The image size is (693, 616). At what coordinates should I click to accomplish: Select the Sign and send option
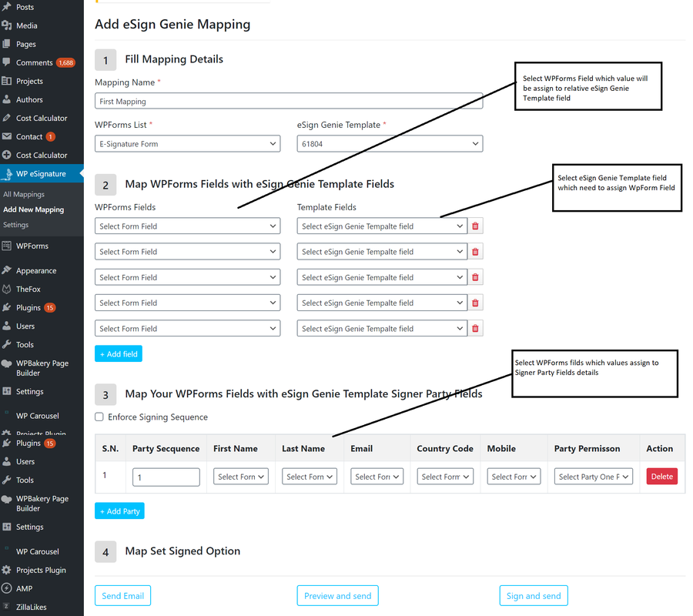coord(534,595)
